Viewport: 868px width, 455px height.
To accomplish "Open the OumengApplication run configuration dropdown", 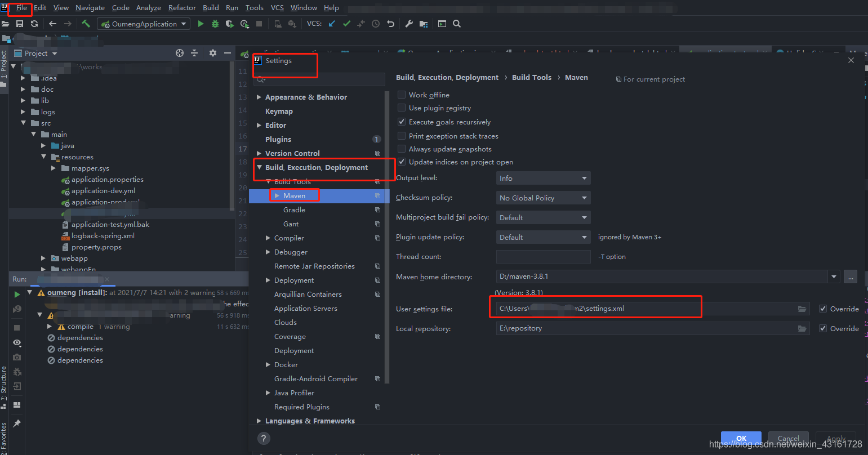I will pos(145,24).
